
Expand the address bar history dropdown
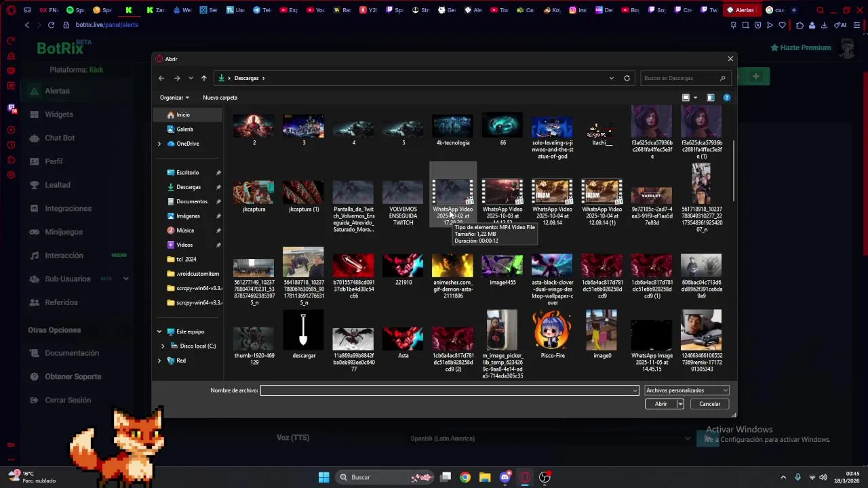click(611, 78)
